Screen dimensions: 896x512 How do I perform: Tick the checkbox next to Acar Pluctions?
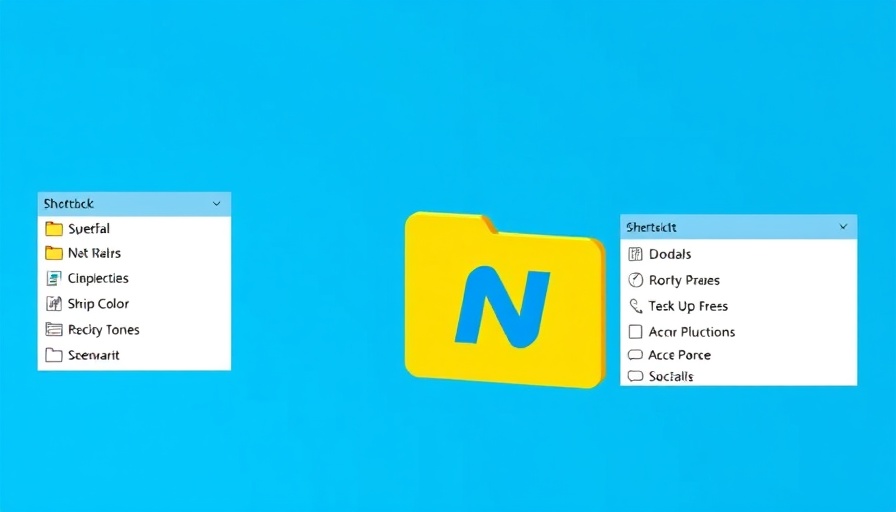click(x=635, y=331)
